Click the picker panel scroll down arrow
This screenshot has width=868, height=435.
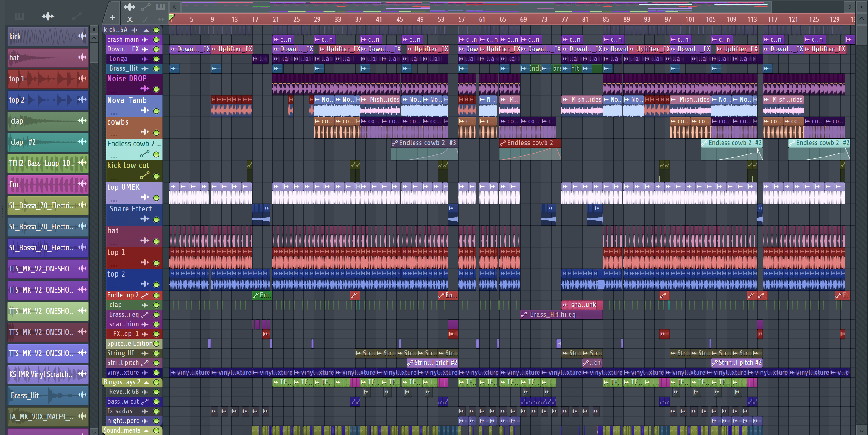pos(94,431)
